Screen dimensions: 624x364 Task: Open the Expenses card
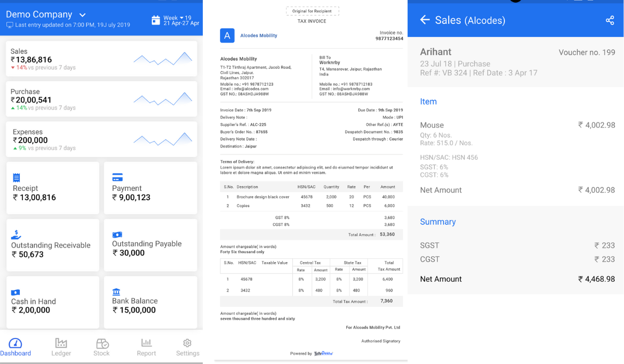coord(101,139)
